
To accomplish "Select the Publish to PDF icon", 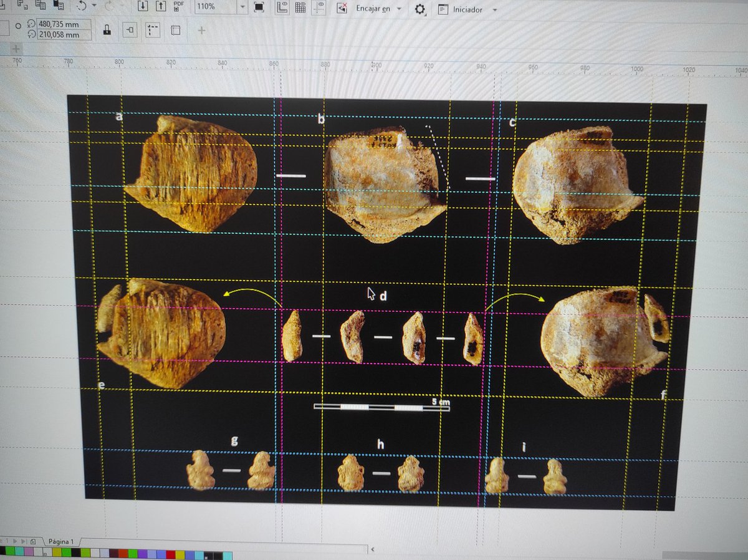I will 177,7.
